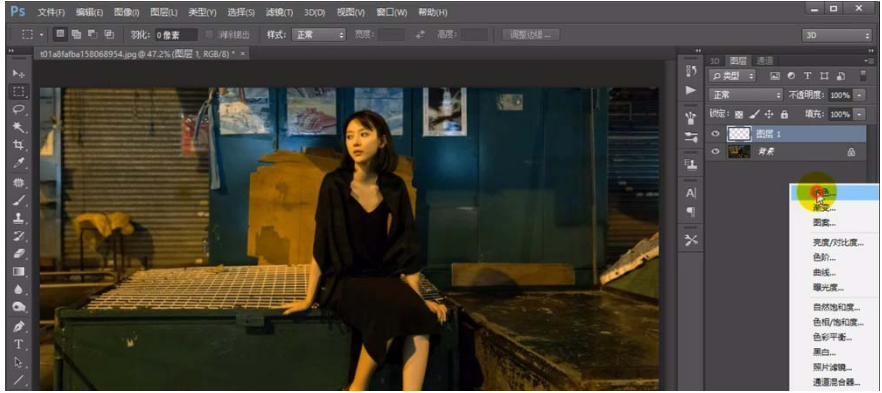Viewport: 882px width, 393px height.
Task: Select the Eyedropper tool
Action: pos(19,163)
